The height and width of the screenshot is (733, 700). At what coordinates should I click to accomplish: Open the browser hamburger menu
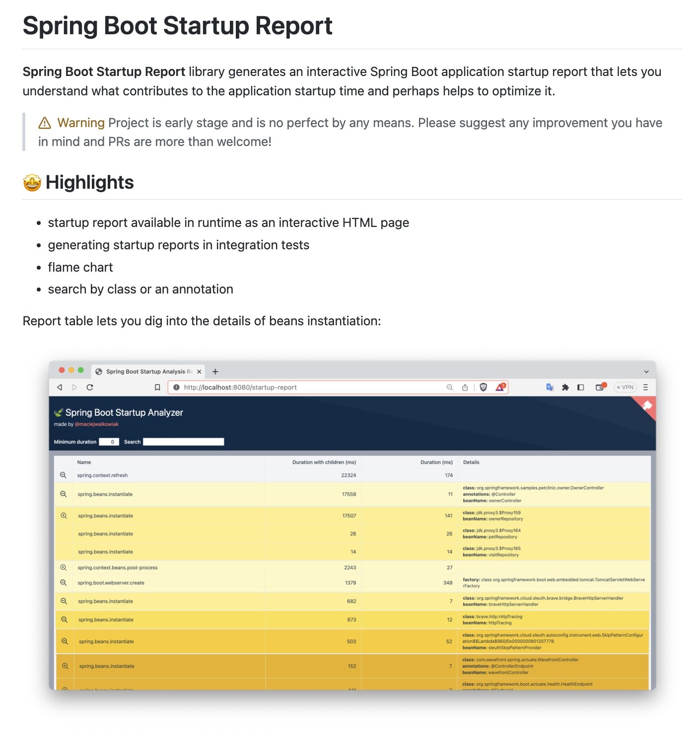tap(645, 387)
